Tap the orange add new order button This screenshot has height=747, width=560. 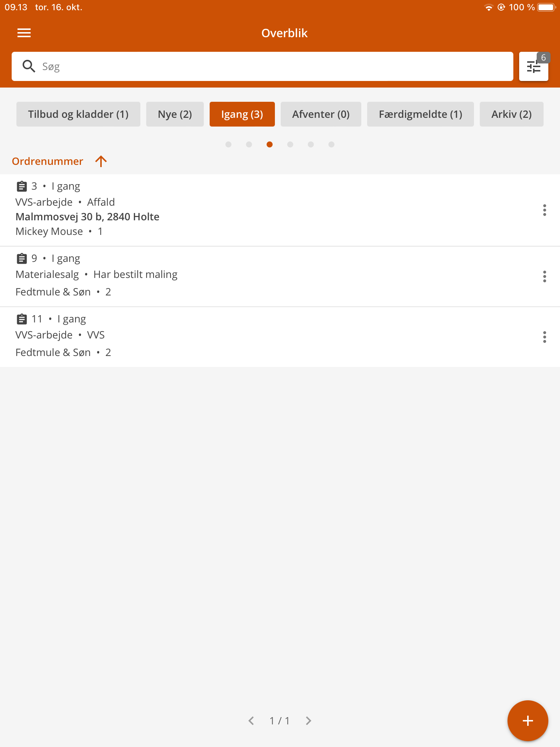point(528,720)
